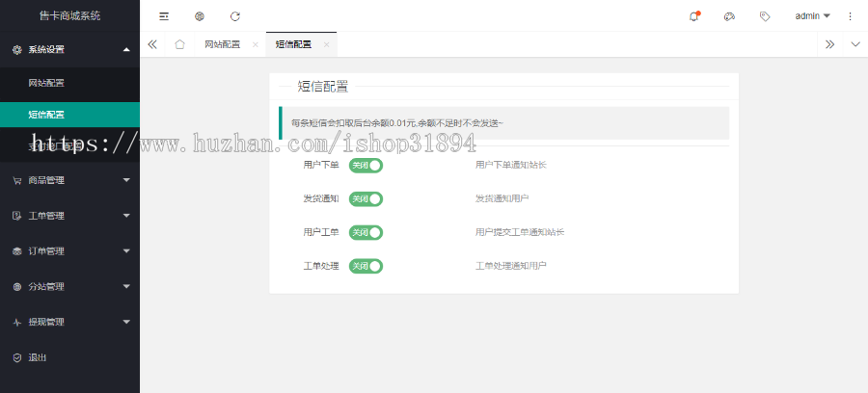Click the 分站管理 globe icon in the sidebar

pos(17,286)
